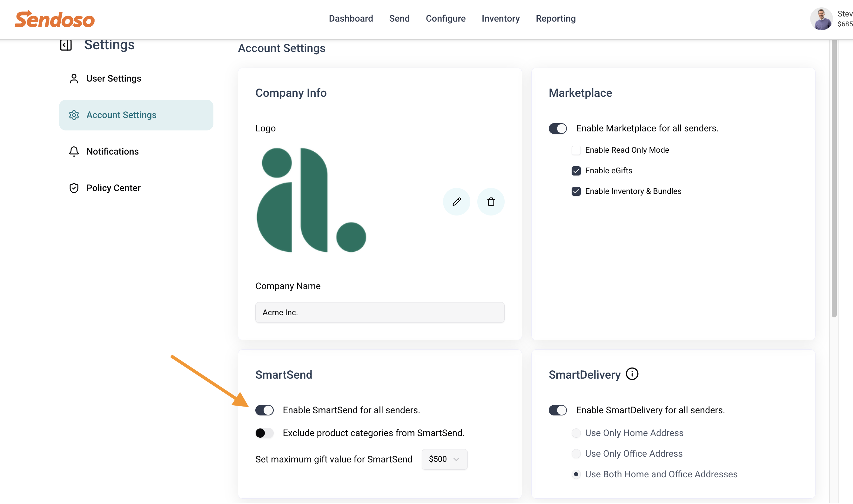Click the Set maximum gift value label
Viewport: 853px width, 504px height.
[334, 460]
